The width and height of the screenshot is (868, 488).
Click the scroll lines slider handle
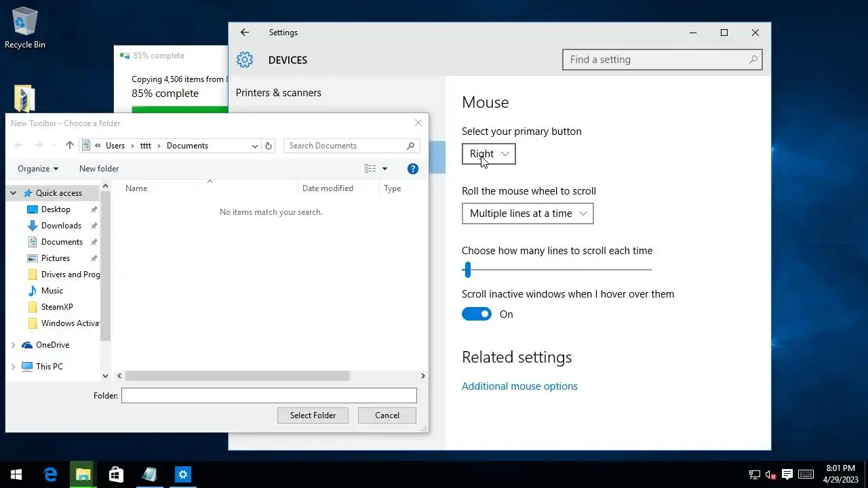(x=467, y=270)
